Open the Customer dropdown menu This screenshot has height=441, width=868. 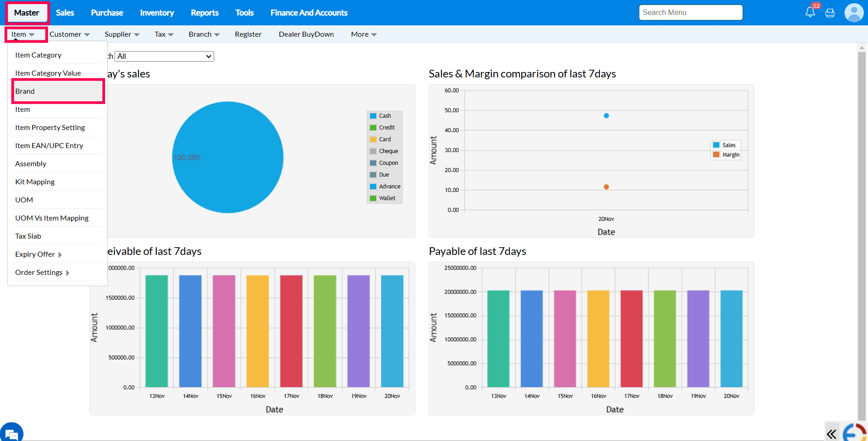click(69, 34)
